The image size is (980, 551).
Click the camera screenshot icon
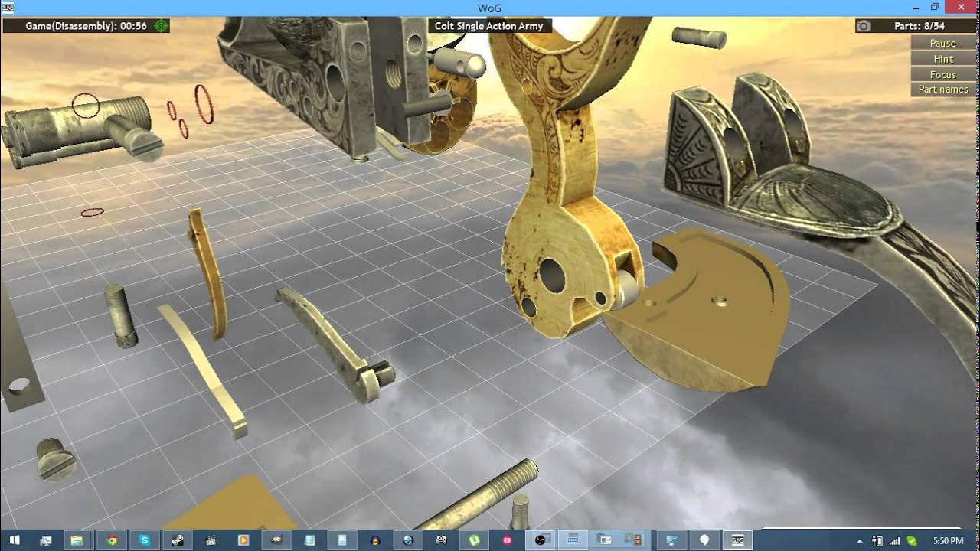[863, 26]
